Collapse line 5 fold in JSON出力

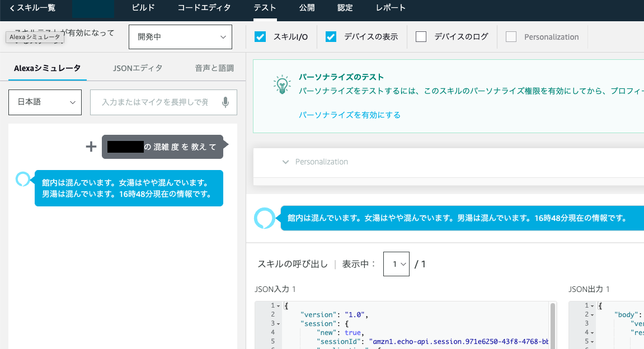[593, 342]
